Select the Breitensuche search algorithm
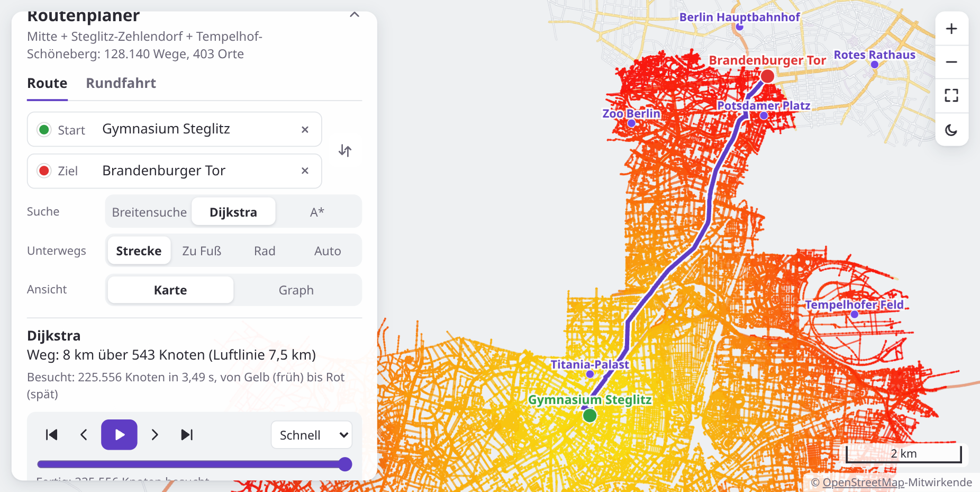This screenshot has width=980, height=492. click(x=149, y=212)
